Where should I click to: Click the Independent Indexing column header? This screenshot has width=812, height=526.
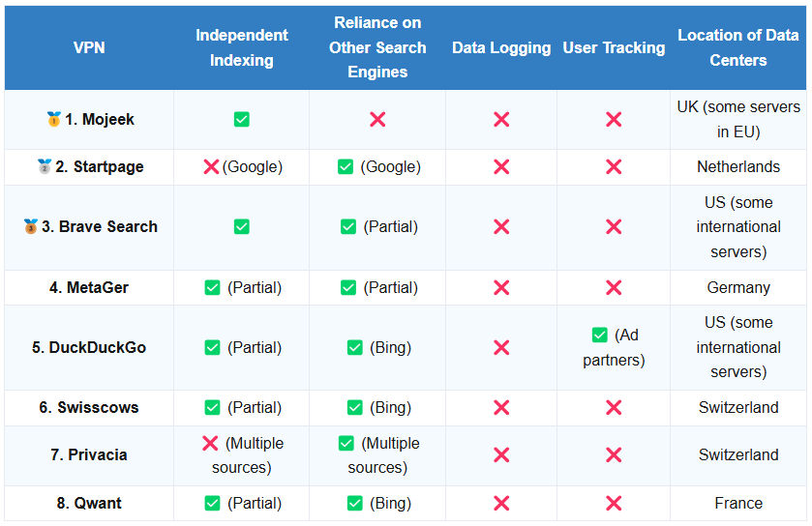242,47
